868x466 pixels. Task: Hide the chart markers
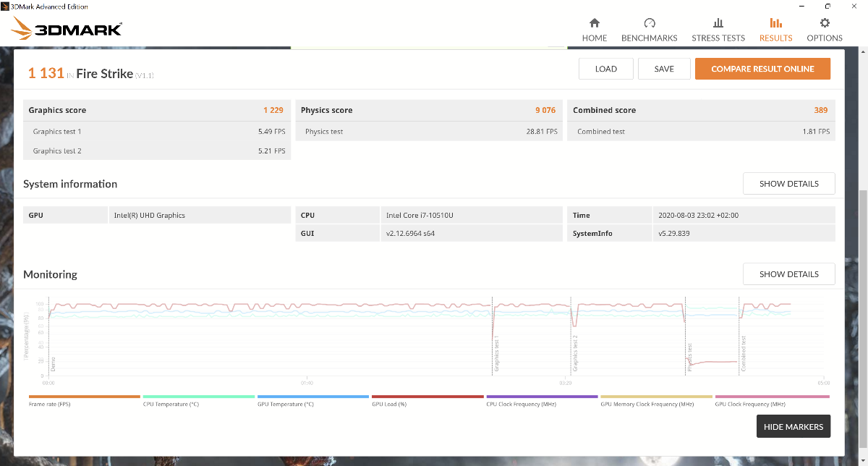[793, 427]
